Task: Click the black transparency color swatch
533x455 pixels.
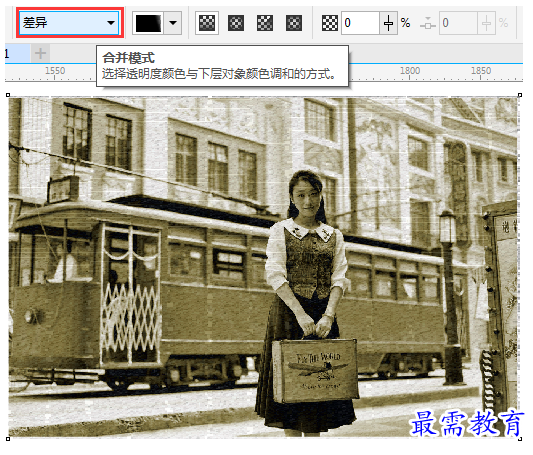Action: 149,23
